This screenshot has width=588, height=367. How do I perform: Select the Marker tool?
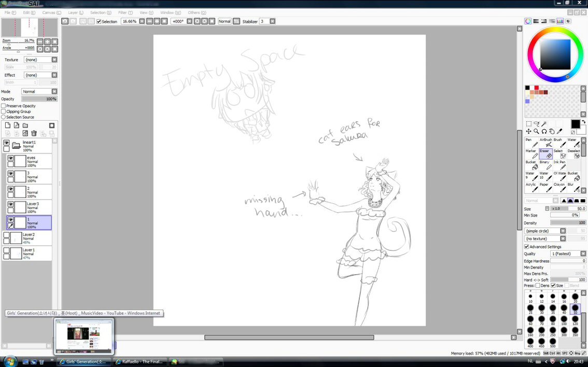click(531, 153)
